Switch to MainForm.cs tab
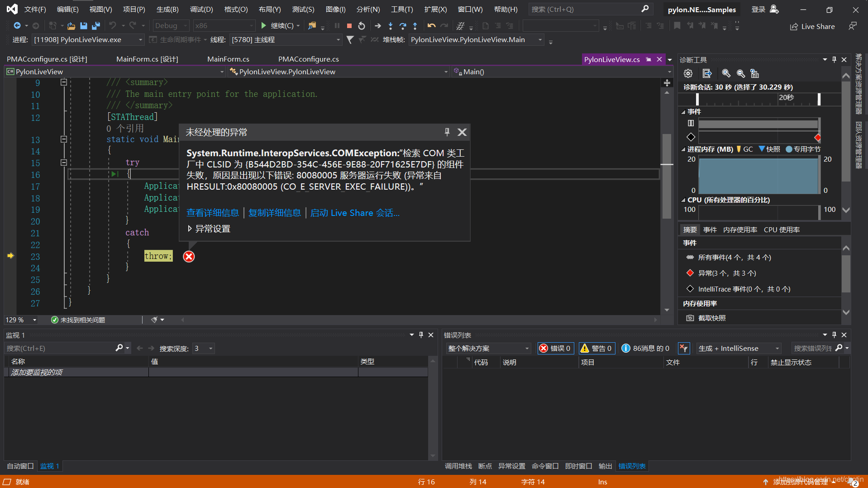 pyautogui.click(x=228, y=59)
